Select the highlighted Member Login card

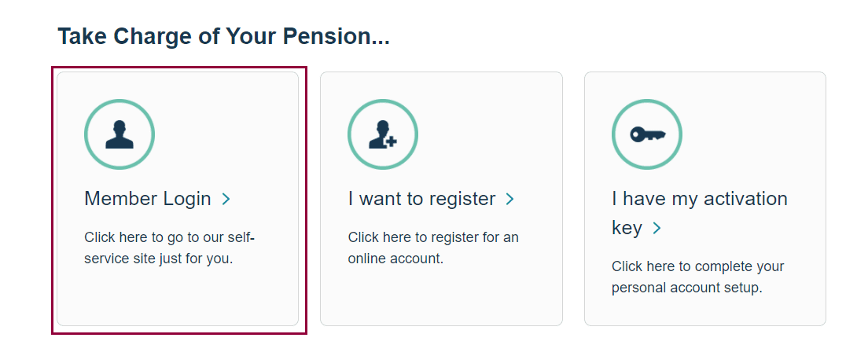[178, 199]
